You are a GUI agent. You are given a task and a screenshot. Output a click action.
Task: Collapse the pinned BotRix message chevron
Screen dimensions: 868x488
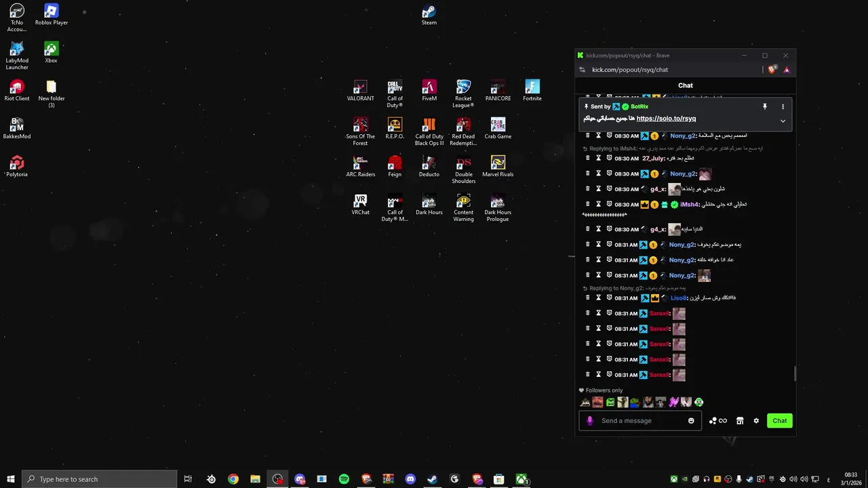click(783, 121)
